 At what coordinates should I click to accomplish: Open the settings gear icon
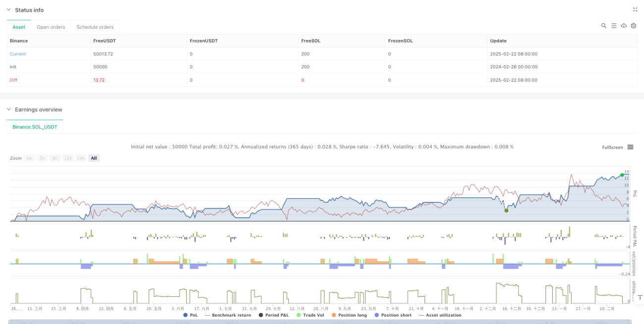pos(633,26)
